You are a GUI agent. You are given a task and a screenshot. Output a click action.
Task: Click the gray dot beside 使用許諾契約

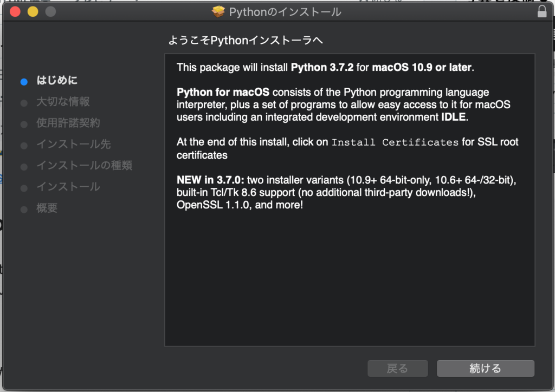(23, 123)
